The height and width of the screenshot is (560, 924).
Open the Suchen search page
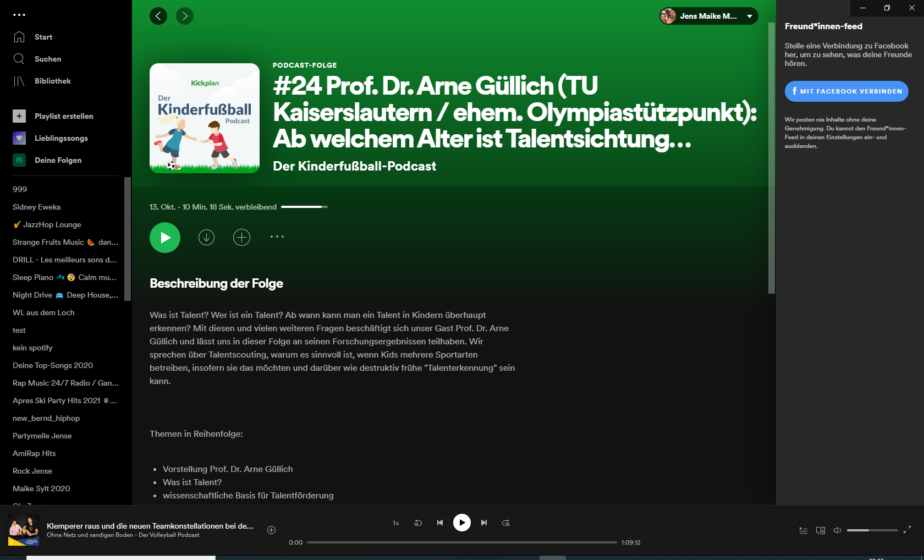48,59
